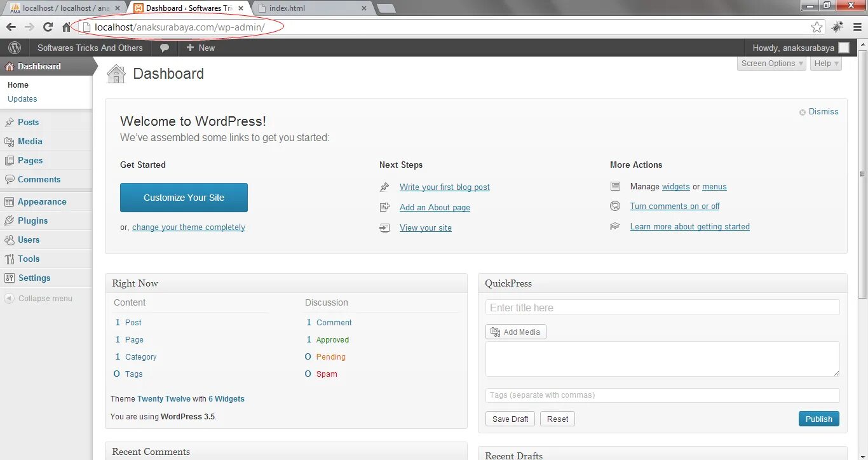Focus the Enter title here field
This screenshot has height=460, width=868.
(663, 308)
